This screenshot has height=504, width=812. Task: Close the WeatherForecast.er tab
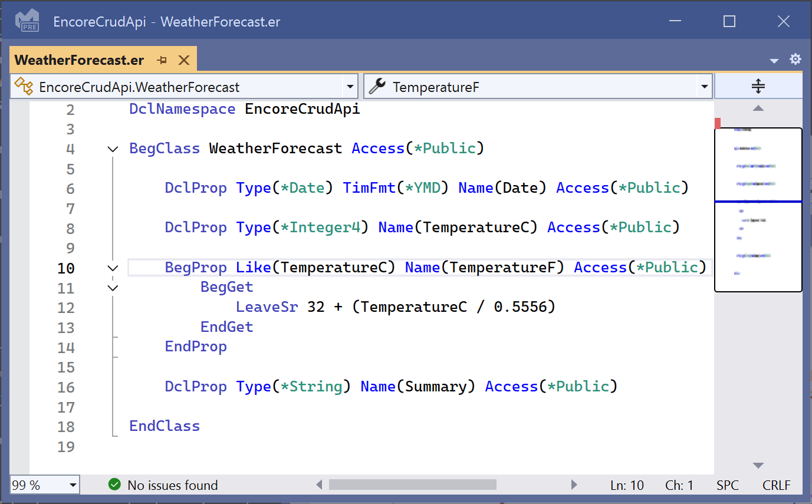pyautogui.click(x=184, y=60)
